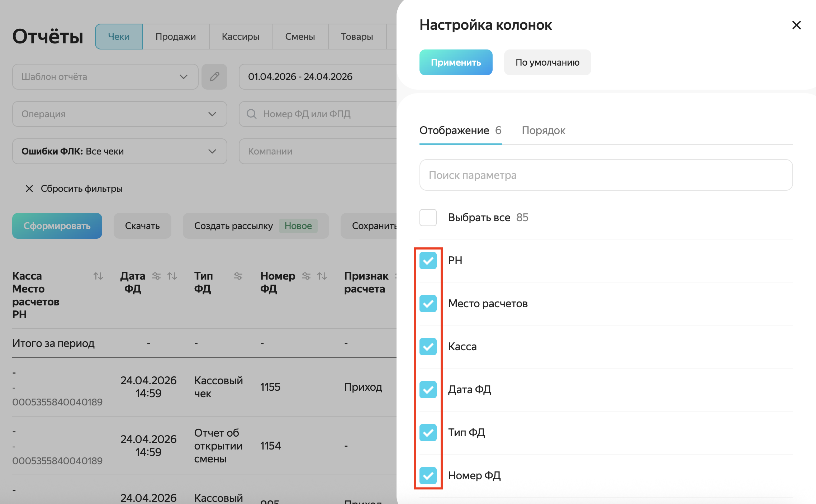The image size is (816, 504).
Task: Switch to the Товары tab
Action: (357, 37)
